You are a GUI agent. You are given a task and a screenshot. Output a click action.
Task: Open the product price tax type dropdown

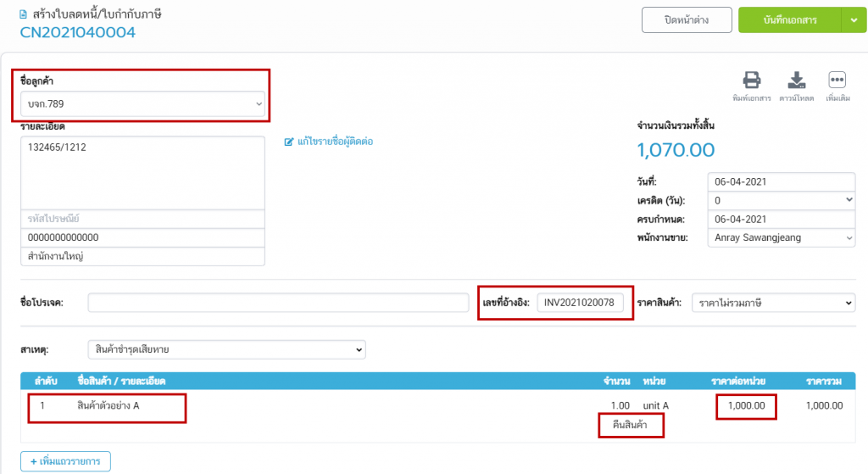[773, 303]
